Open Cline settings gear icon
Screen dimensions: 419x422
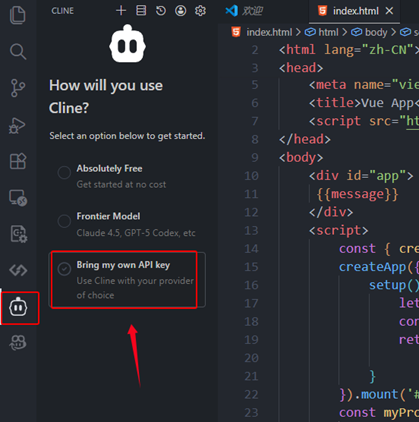tap(200, 11)
